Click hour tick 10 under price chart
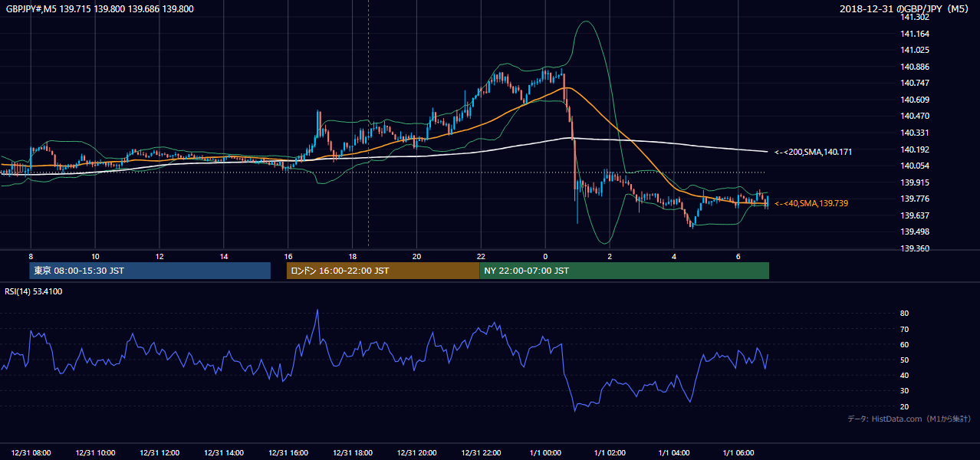980x460 pixels. pyautogui.click(x=95, y=256)
